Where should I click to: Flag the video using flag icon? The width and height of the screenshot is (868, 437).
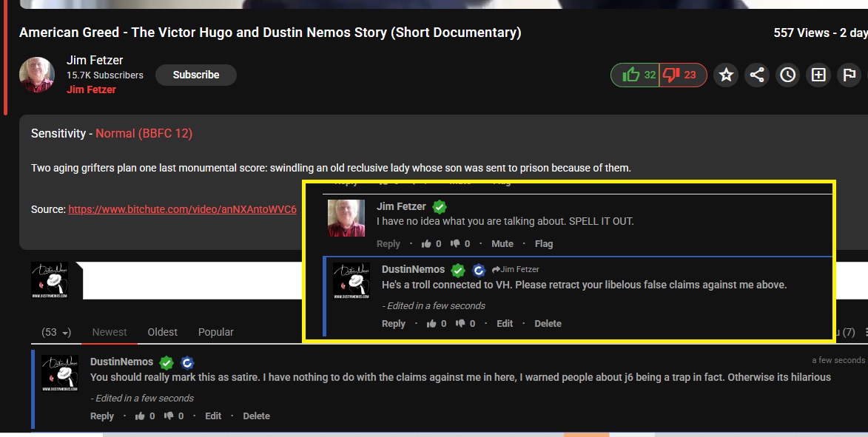tap(849, 75)
